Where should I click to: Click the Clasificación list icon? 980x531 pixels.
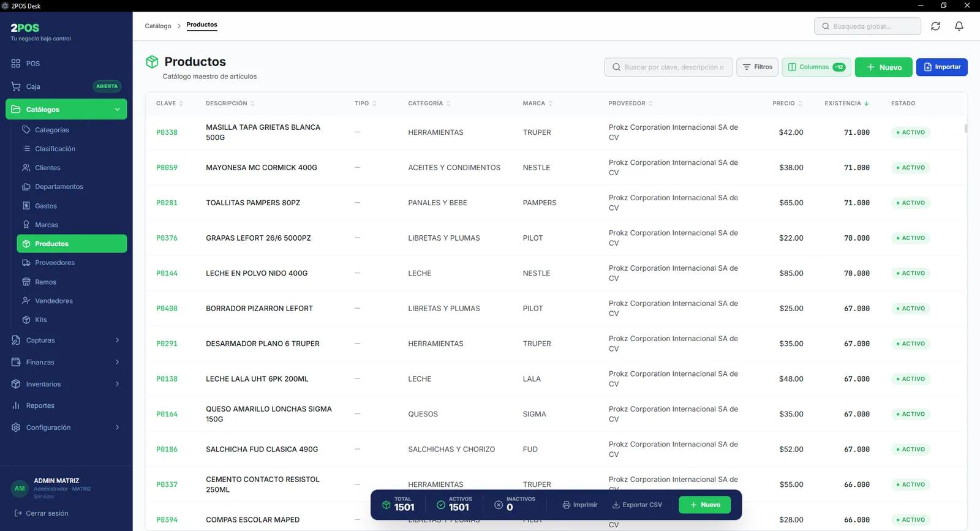click(26, 149)
